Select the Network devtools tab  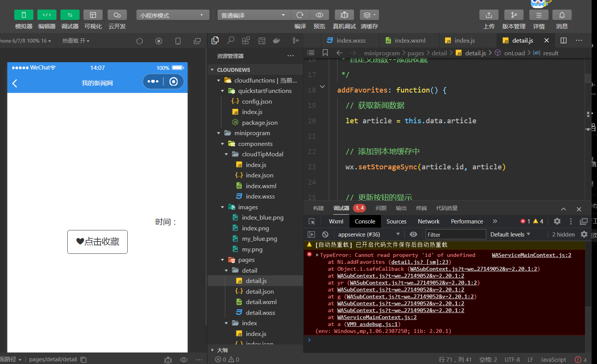(x=429, y=222)
